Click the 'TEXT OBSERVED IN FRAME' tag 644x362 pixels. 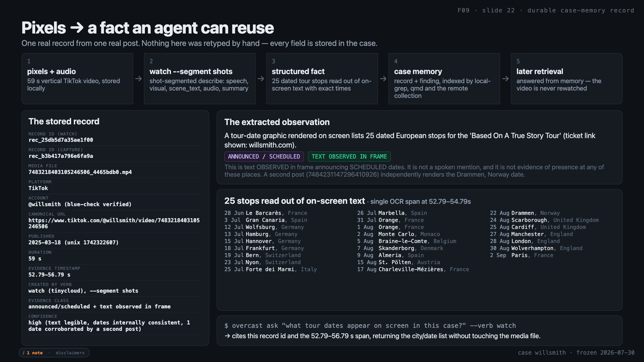click(x=349, y=157)
